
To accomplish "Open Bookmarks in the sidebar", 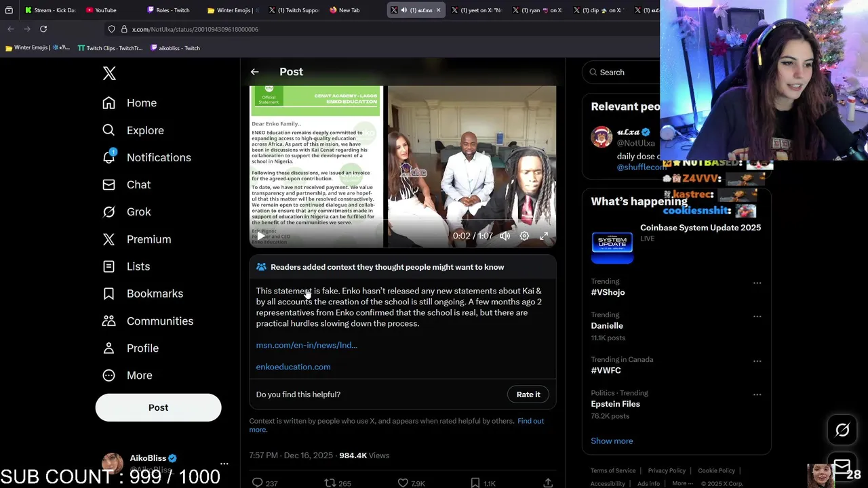I will coord(142,293).
